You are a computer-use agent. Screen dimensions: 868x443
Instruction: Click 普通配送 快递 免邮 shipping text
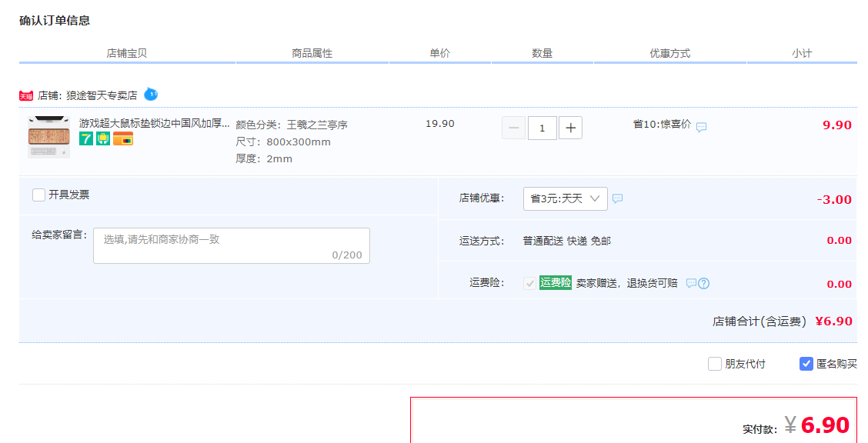[567, 241]
